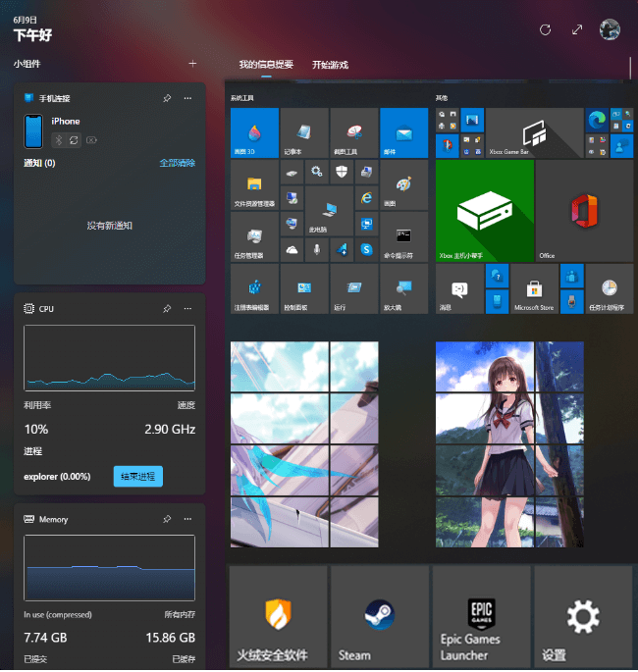Open This PC (此电脑) tile
The height and width of the screenshot is (672, 638).
329,211
